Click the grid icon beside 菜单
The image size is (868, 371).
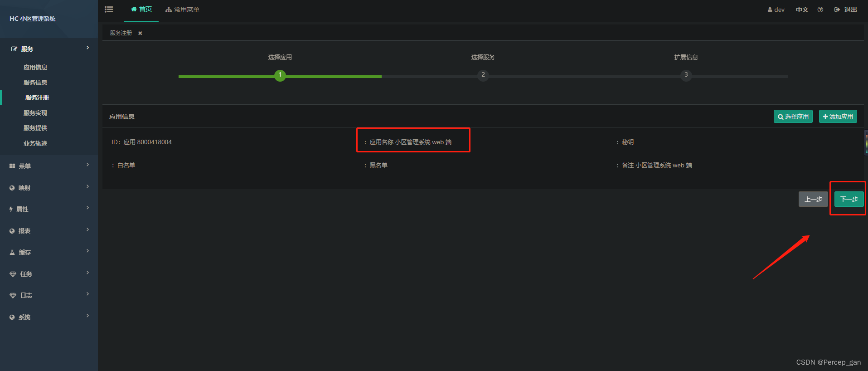[x=12, y=166]
